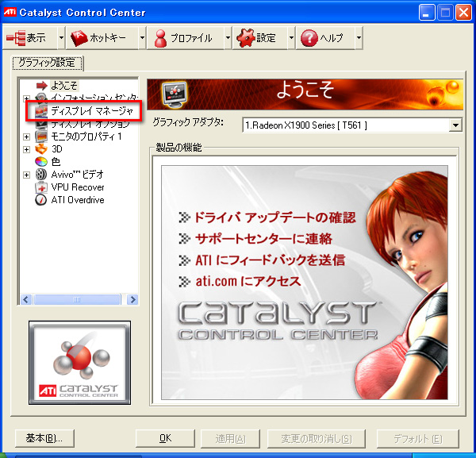
Task: Expand the Avivo ビデオ tree node
Action: pyautogui.click(x=27, y=175)
